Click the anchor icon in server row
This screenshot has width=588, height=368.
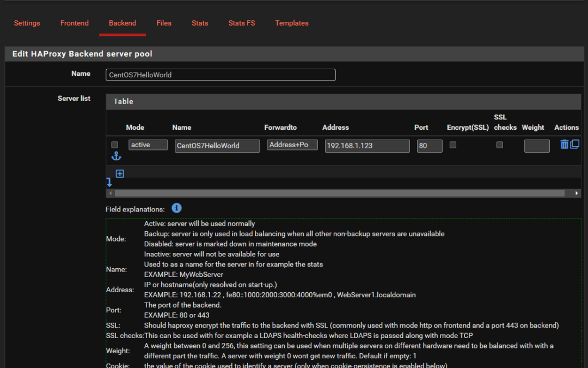tap(116, 156)
